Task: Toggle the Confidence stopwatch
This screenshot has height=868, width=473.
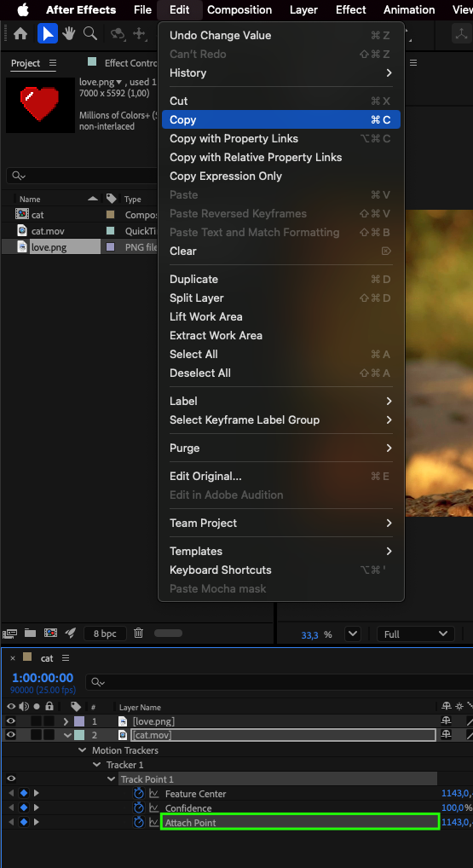Action: pyautogui.click(x=138, y=808)
